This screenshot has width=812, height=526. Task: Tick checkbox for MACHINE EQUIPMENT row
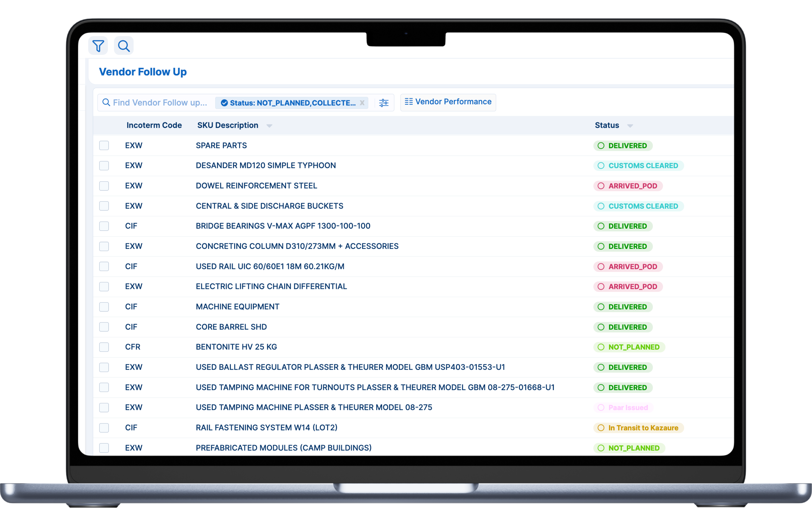click(x=104, y=307)
